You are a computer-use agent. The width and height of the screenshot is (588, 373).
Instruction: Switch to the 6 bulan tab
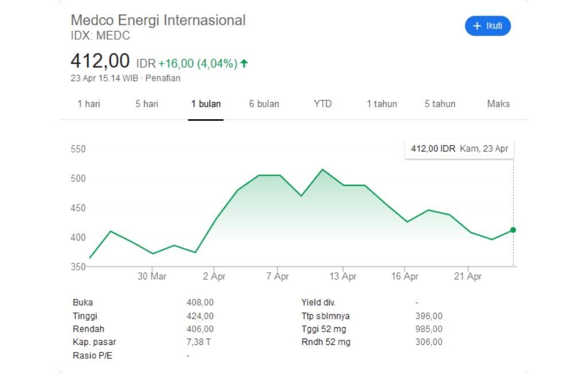point(264,104)
